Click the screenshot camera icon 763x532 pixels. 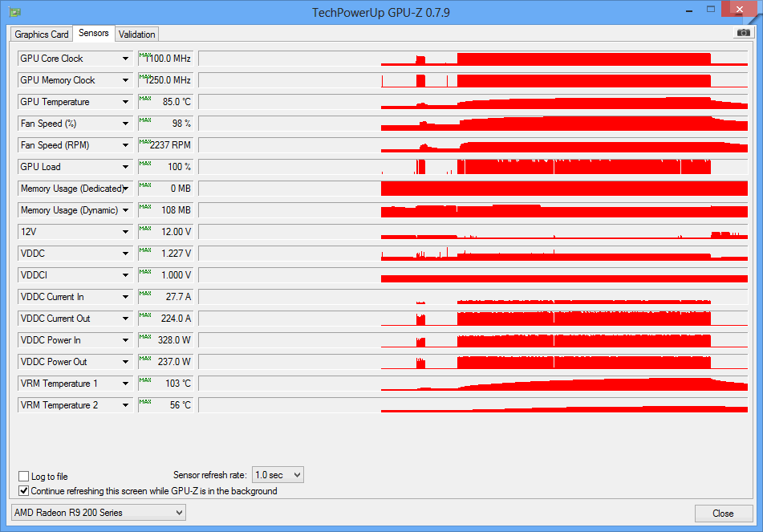pos(743,33)
